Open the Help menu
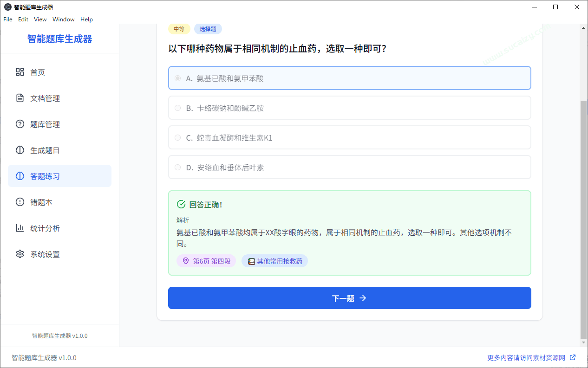The width and height of the screenshot is (588, 368). 86,19
